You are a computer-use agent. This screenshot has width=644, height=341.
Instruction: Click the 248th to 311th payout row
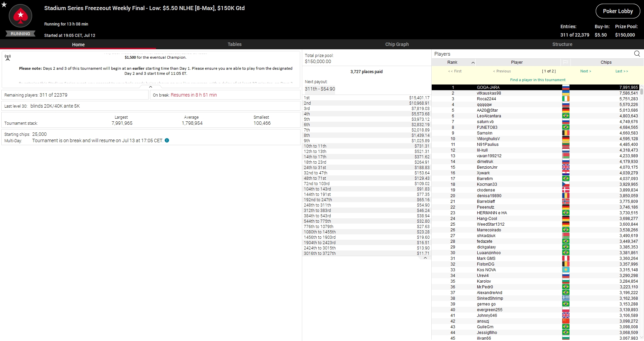pyautogui.click(x=367, y=205)
